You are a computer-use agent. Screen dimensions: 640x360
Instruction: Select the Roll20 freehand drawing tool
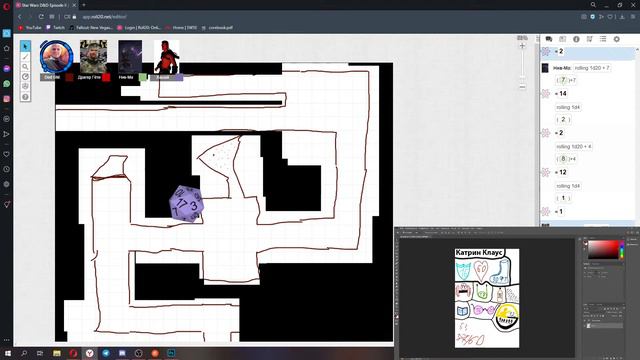point(25,56)
